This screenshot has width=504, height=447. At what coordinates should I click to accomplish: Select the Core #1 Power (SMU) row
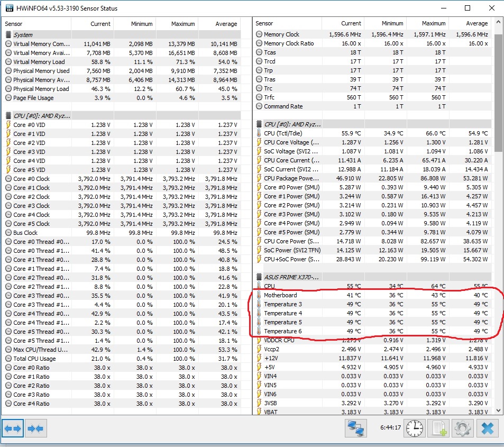[372, 196]
